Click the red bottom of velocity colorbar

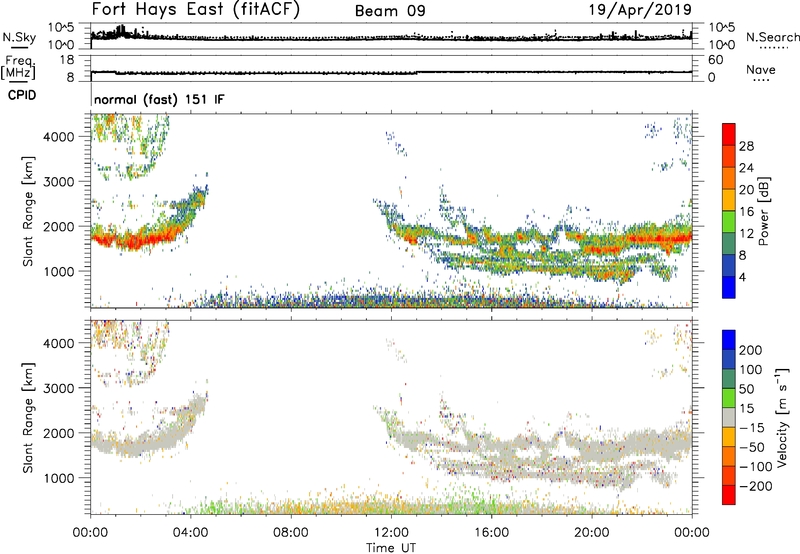729,495
